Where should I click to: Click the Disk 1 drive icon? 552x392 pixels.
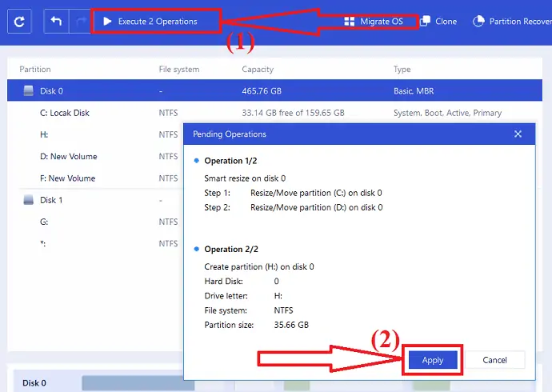click(29, 200)
